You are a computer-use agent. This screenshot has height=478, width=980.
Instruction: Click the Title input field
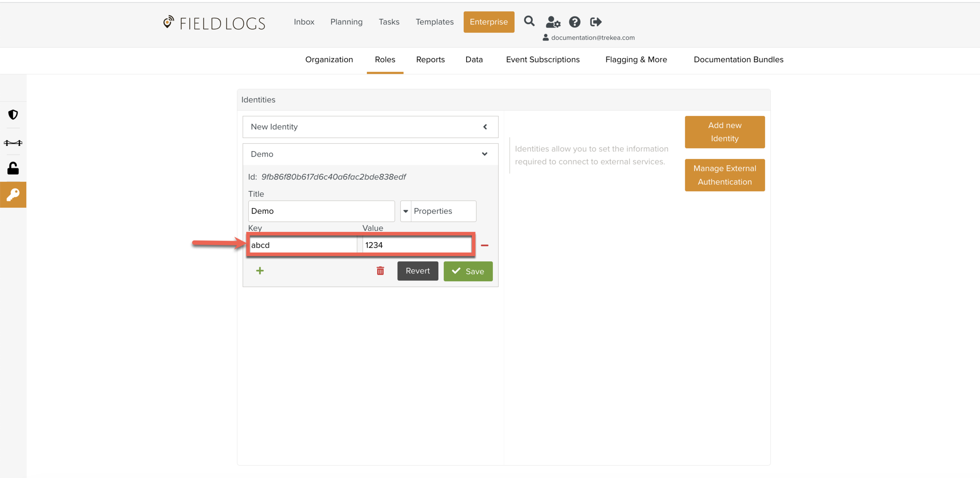(321, 211)
